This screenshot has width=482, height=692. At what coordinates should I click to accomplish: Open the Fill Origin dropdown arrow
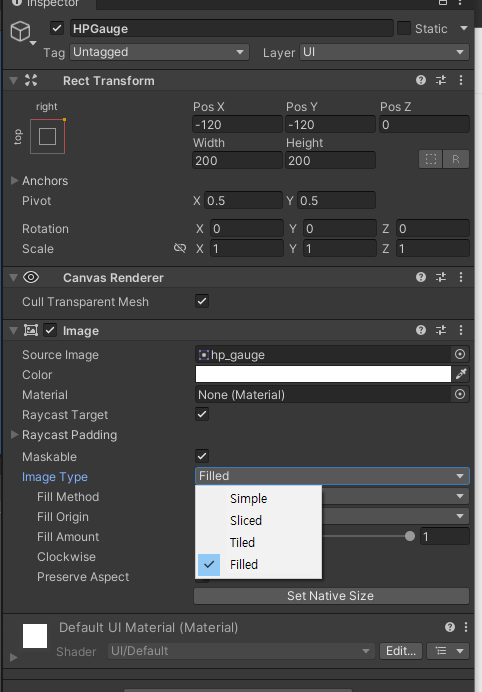tap(460, 516)
